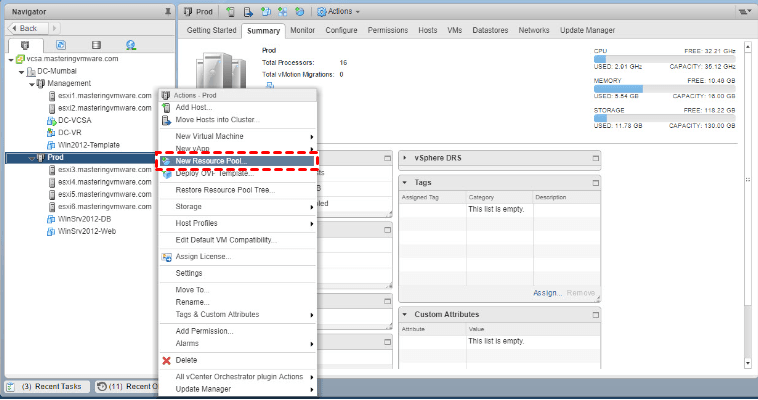Minimize the Tags portlet
The width and height of the screenshot is (758, 400).
click(596, 183)
